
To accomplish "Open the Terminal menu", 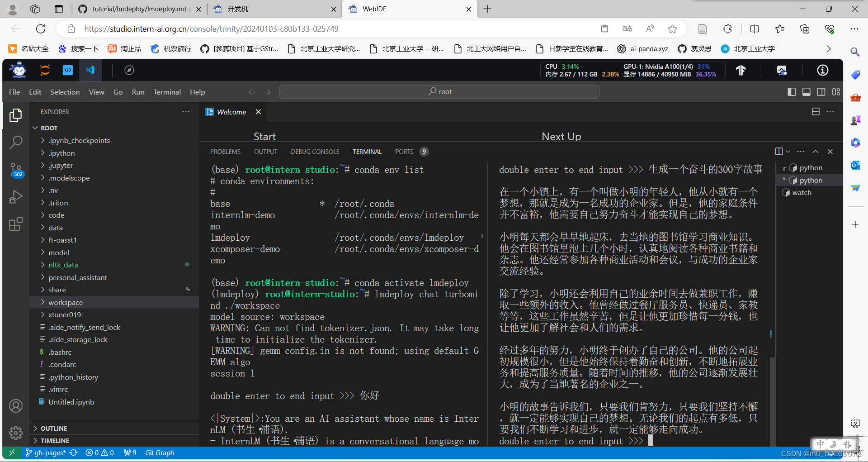I will (x=167, y=92).
